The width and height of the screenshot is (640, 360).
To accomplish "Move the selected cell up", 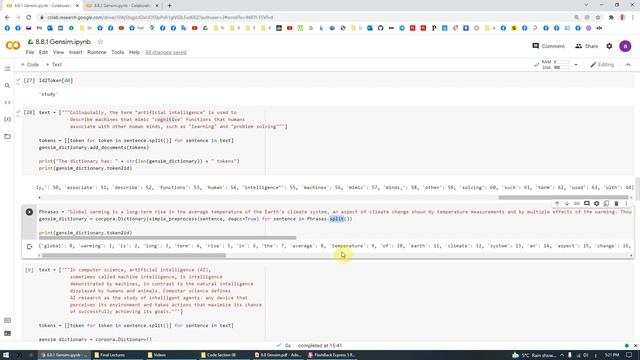I will pyautogui.click(x=557, y=203).
